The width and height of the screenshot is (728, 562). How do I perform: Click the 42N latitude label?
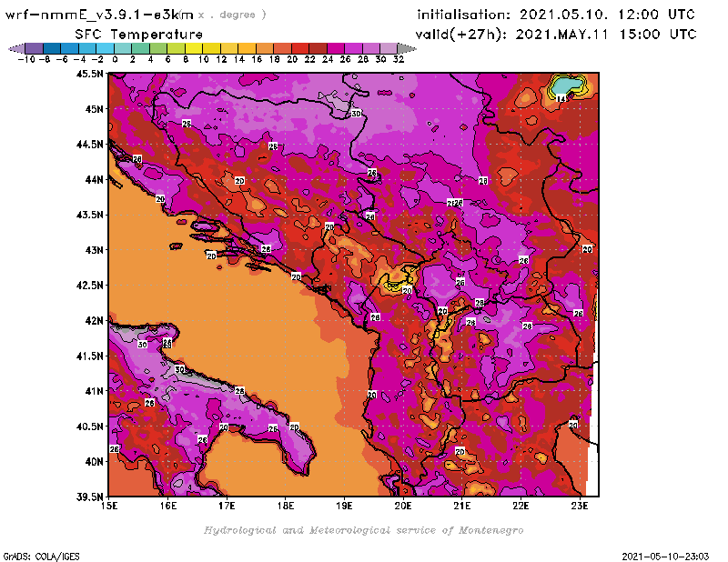pyautogui.click(x=94, y=321)
